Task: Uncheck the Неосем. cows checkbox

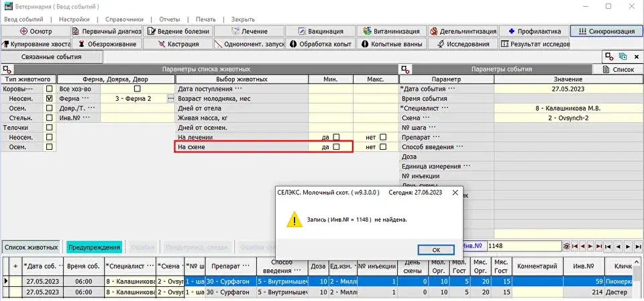Action: [49, 98]
